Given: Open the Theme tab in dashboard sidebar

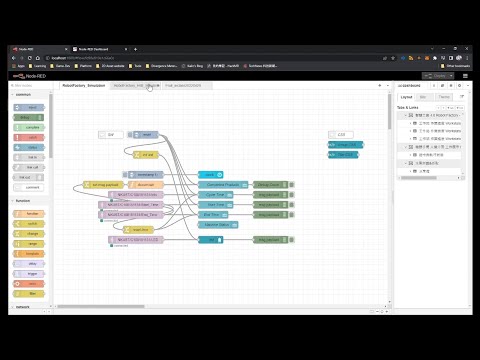Looking at the screenshot, I should 444,97.
